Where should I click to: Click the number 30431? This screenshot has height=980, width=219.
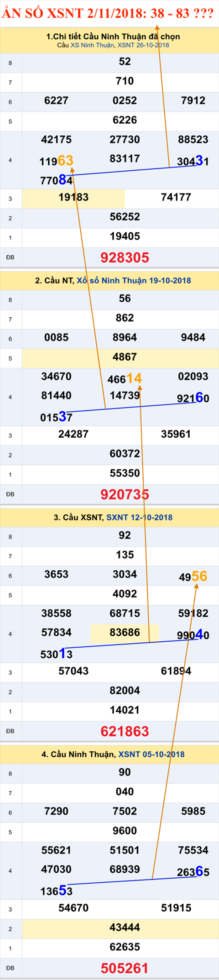193,161
